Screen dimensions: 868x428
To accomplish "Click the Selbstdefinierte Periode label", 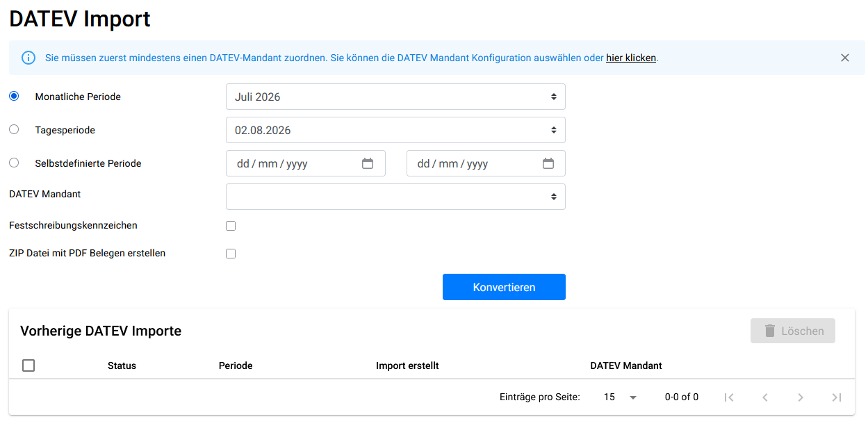I will [x=88, y=163].
